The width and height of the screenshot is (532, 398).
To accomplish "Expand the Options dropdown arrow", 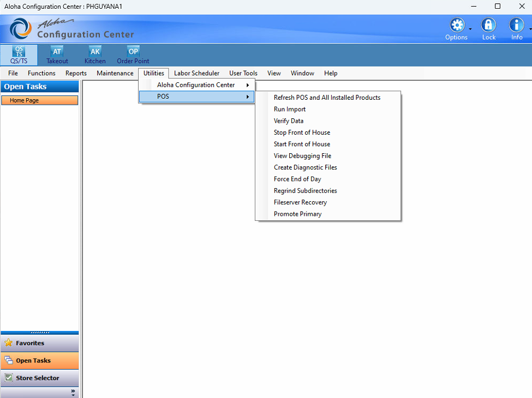I will tap(470, 29).
